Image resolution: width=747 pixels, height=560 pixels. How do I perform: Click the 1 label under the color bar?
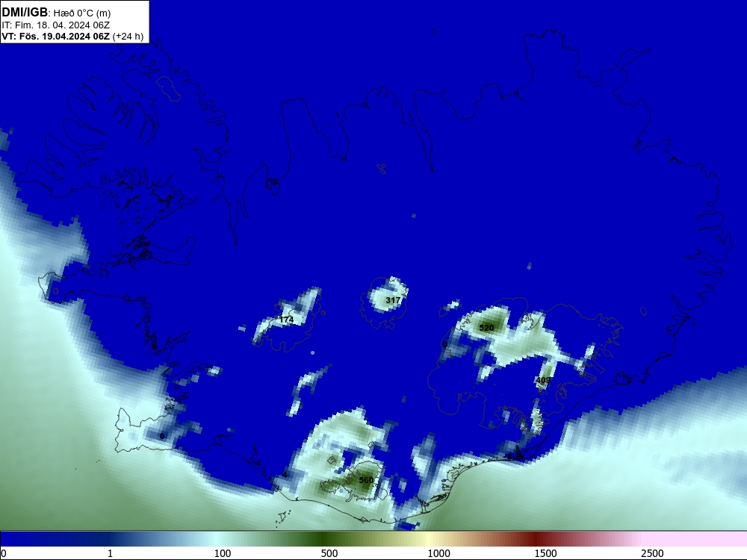110,553
